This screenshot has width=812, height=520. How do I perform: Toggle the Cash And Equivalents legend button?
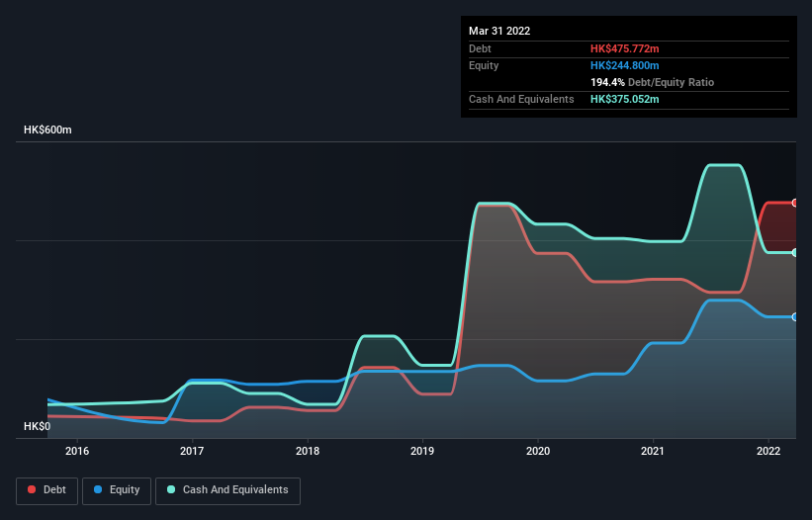[227, 490]
